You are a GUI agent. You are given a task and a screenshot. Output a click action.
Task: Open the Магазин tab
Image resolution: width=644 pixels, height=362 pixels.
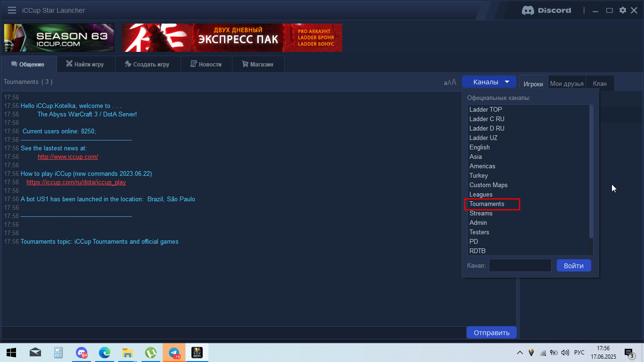point(258,64)
